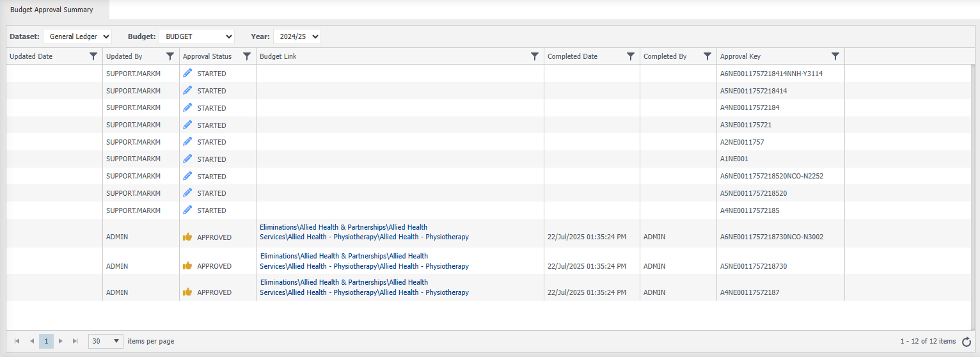
Task: Click thumbs-up icon for key A5NE0011757218730
Action: (187, 266)
